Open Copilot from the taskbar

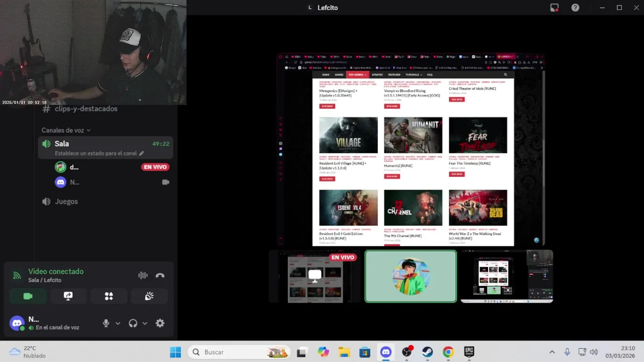click(x=323, y=352)
